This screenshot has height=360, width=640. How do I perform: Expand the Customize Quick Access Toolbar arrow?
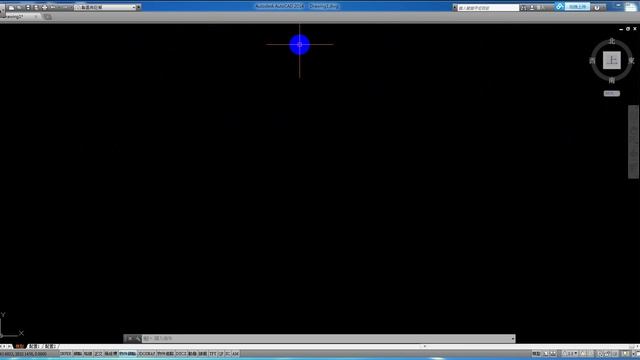[x=139, y=7]
